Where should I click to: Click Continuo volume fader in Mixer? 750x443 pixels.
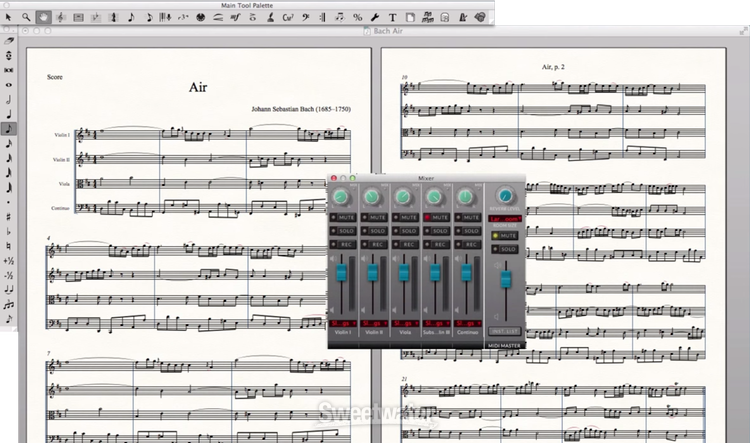(466, 272)
